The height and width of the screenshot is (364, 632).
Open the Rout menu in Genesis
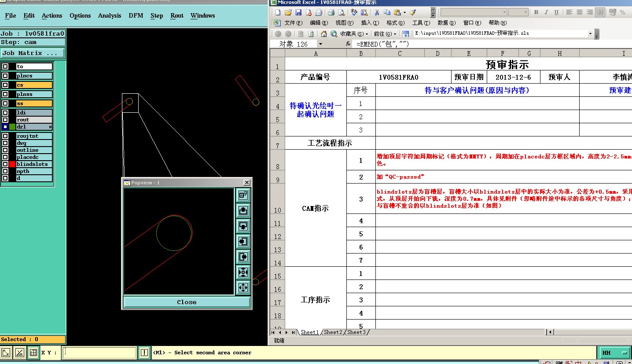point(177,15)
